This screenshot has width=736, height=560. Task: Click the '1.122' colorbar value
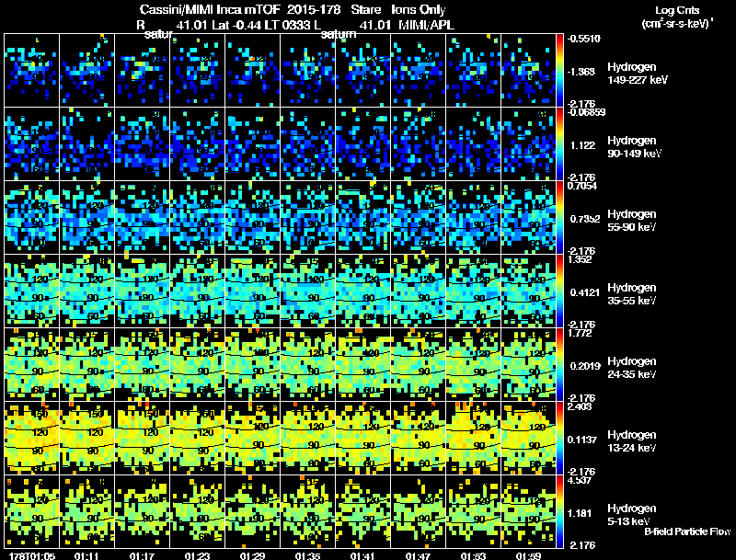[x=583, y=145]
